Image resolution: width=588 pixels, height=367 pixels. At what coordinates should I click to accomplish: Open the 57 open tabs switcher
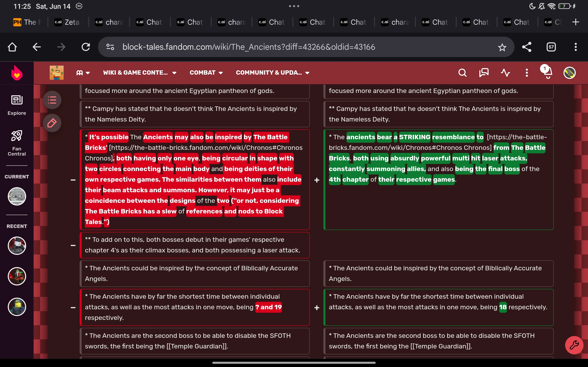(x=551, y=47)
